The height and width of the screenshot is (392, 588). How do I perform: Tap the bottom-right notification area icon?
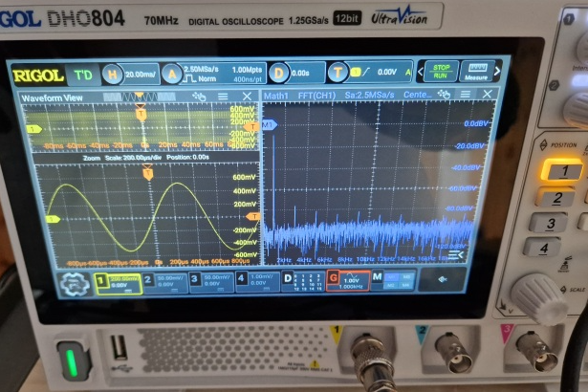click(443, 279)
